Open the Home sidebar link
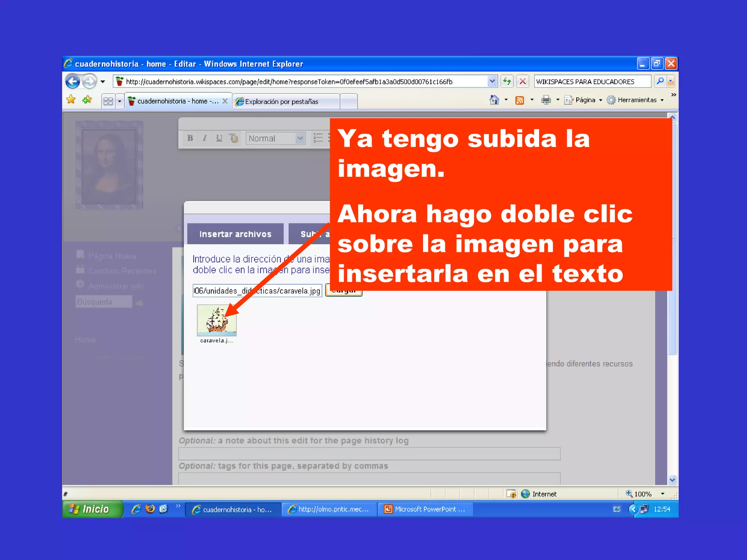 click(x=85, y=340)
